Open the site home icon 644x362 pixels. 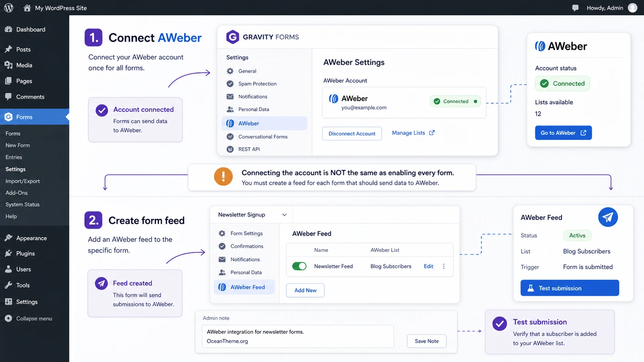click(27, 8)
